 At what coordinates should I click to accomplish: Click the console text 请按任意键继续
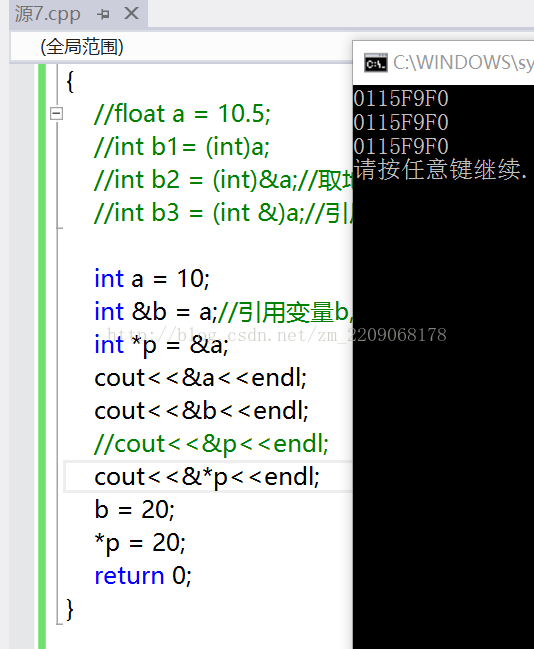[441, 169]
